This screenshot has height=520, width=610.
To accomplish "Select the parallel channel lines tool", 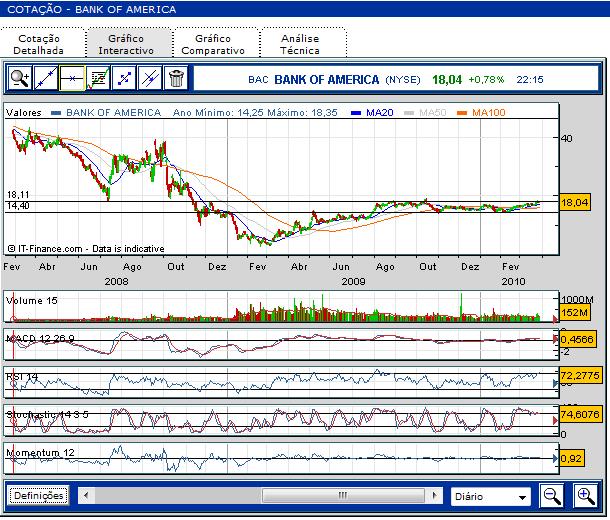I will tap(150, 79).
